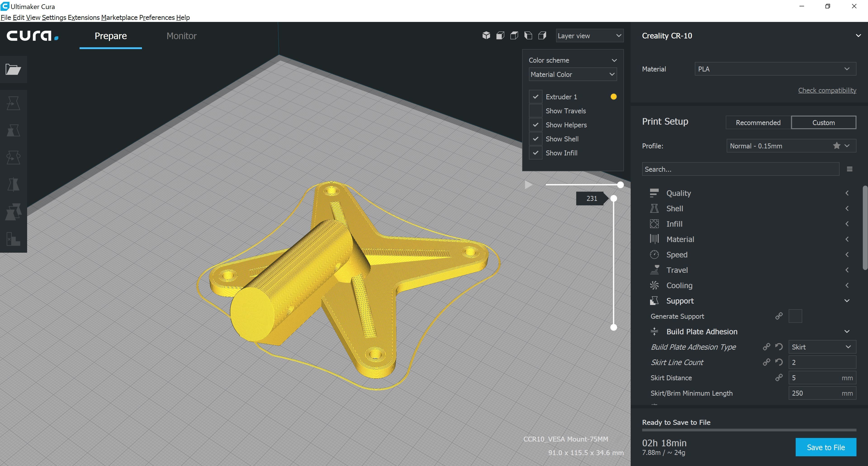Click the Quality category icon
The height and width of the screenshot is (466, 868).
click(x=654, y=193)
